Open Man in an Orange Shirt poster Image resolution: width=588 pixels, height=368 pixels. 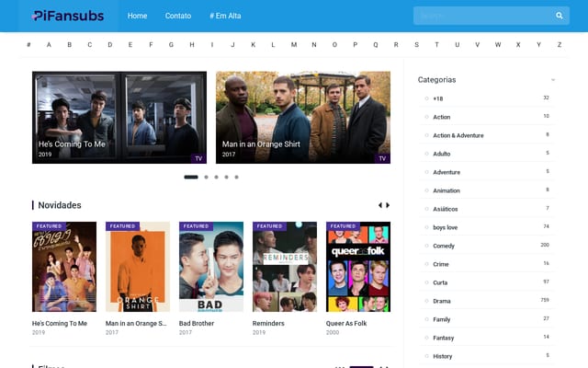pos(138,267)
